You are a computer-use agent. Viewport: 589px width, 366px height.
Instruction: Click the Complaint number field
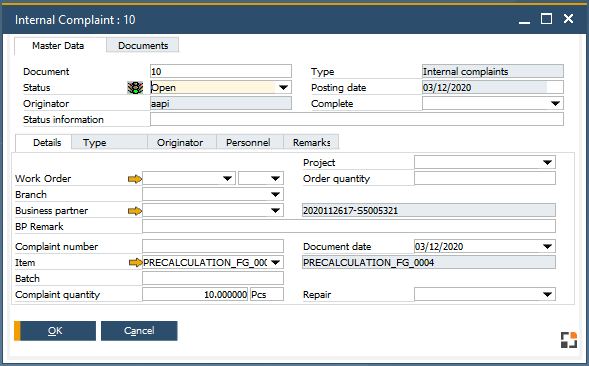213,247
